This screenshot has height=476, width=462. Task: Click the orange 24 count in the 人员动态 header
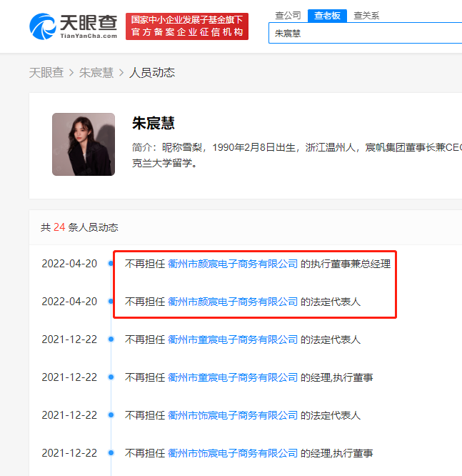click(x=59, y=227)
